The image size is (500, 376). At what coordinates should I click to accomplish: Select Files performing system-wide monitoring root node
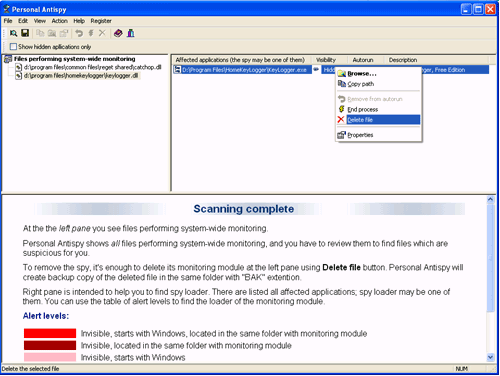point(74,59)
